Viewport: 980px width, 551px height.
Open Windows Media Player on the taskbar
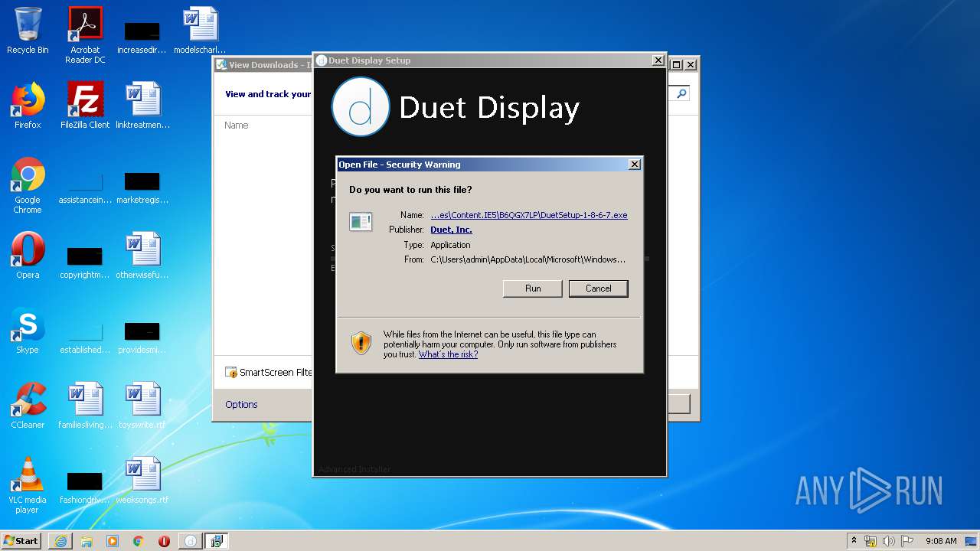tap(113, 541)
